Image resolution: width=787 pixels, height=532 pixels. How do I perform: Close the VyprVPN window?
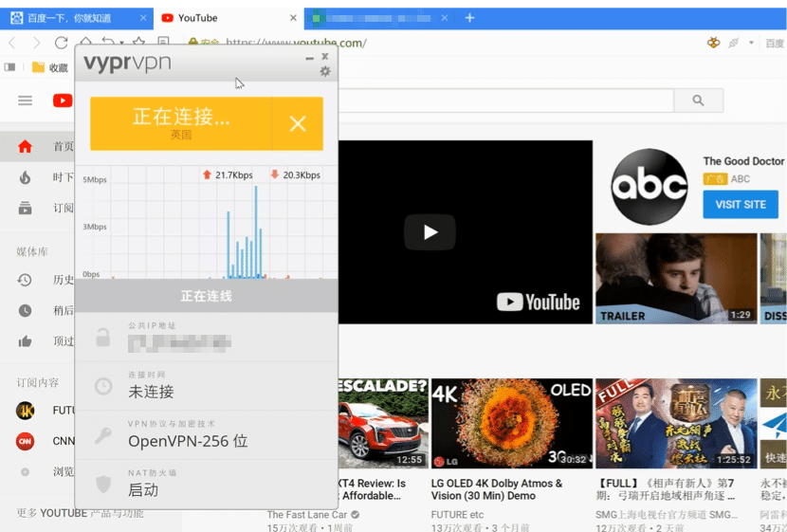coord(325,56)
